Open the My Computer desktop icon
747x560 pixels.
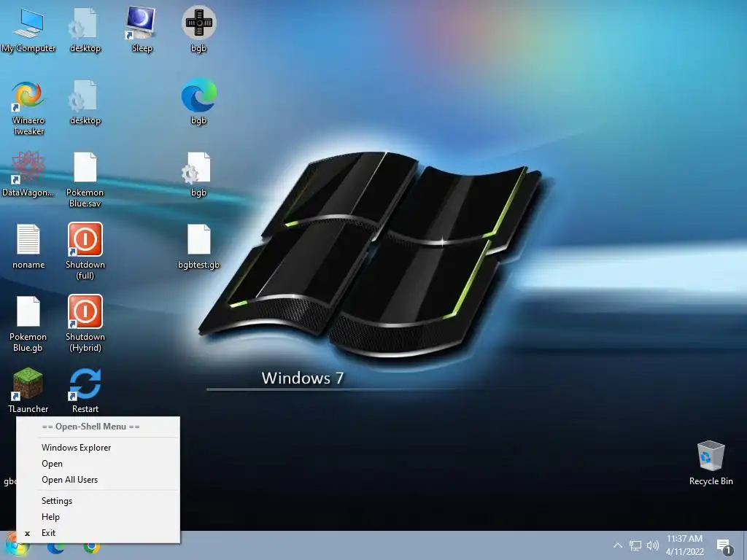(x=28, y=31)
